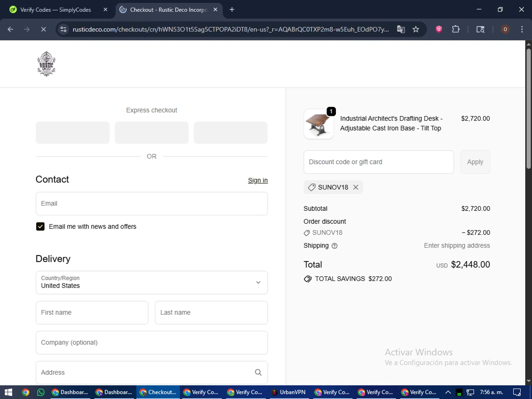The image size is (532, 399).
Task: Click the tab search sidebar icon
Action: click(x=480, y=29)
